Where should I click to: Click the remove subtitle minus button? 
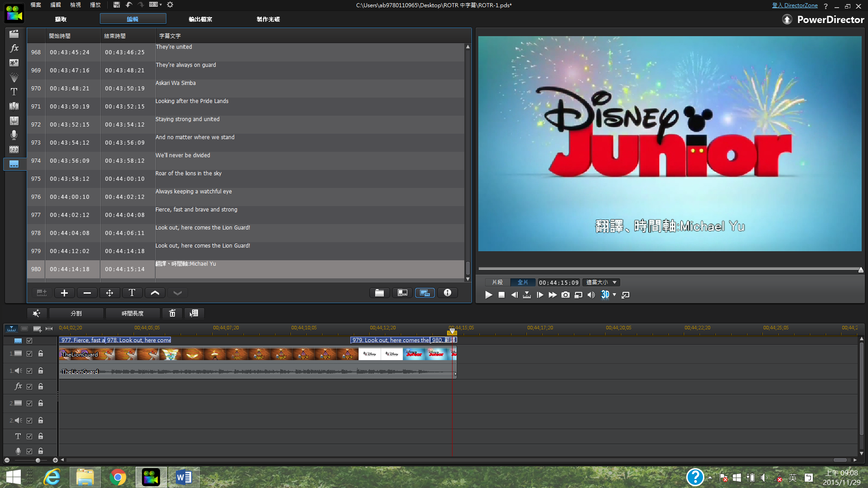pos(87,293)
